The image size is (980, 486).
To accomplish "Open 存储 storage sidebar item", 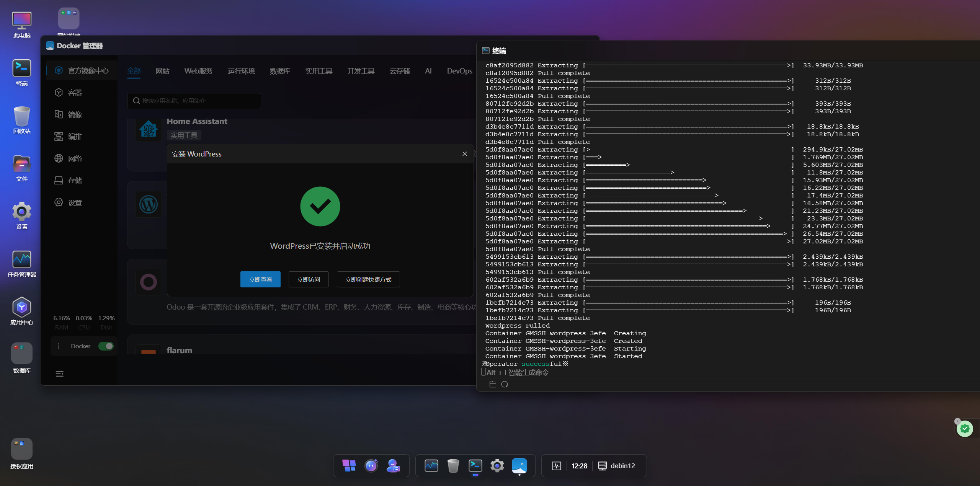I will 75,181.
